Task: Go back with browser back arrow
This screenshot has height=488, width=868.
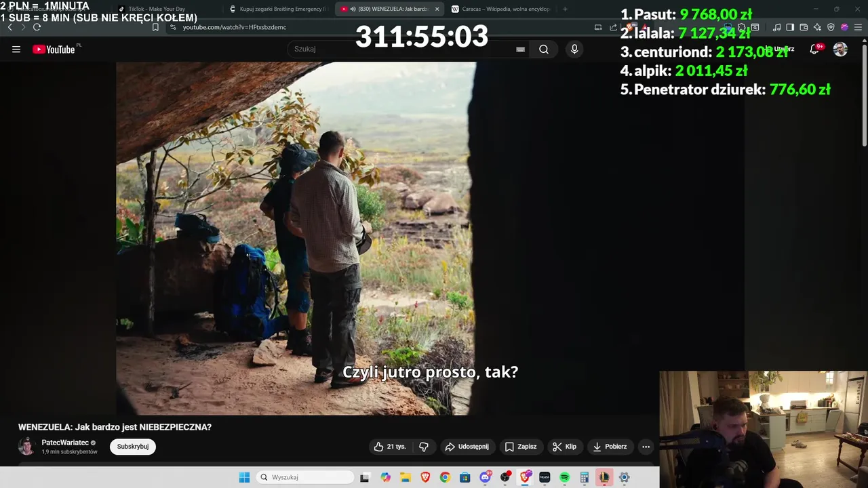Action: (x=9, y=27)
